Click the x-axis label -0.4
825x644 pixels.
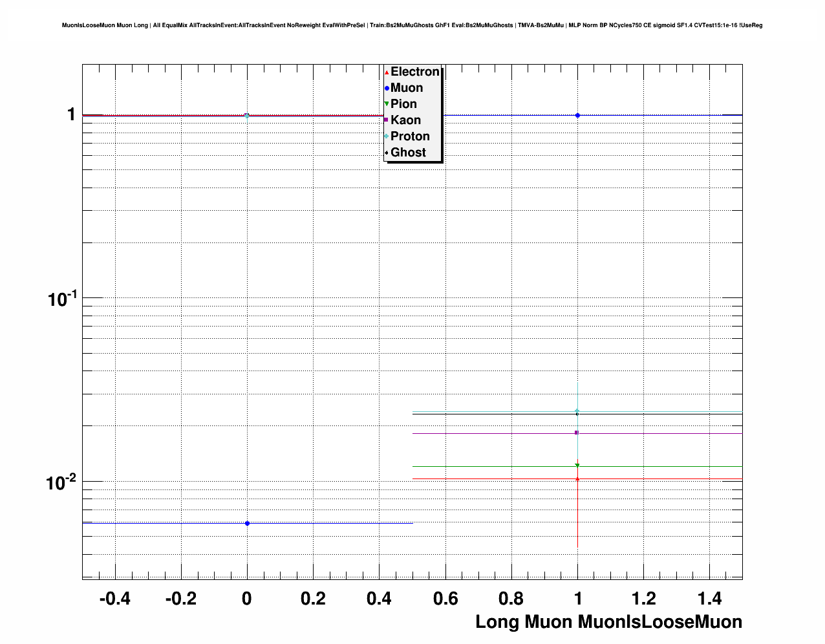tap(115, 599)
